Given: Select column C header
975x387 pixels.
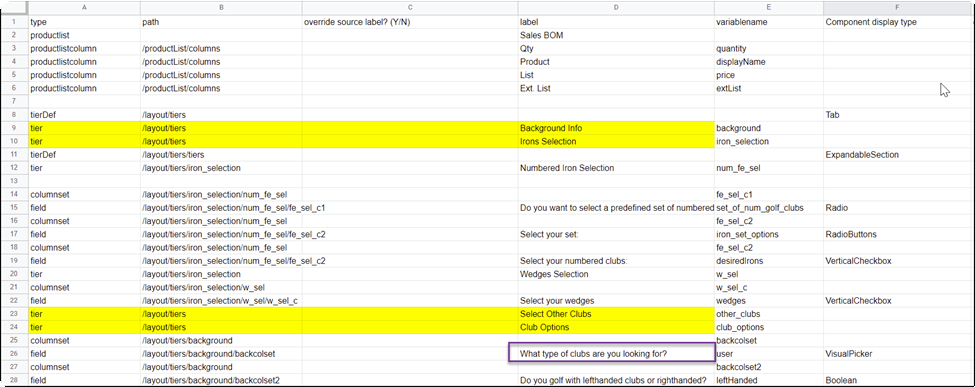Looking at the screenshot, I should pyautogui.click(x=410, y=8).
